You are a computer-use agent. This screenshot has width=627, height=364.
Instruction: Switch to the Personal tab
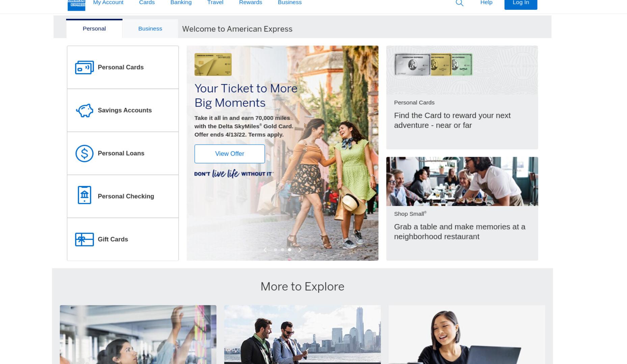point(94,29)
